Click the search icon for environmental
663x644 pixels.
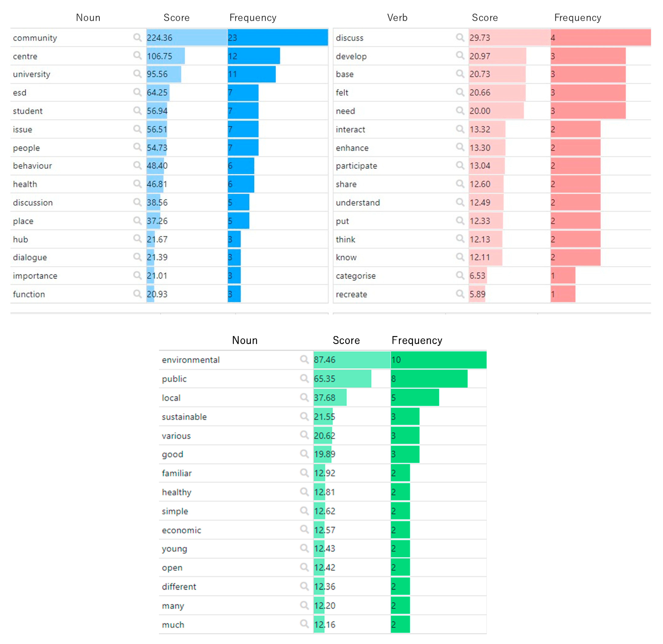(x=304, y=359)
